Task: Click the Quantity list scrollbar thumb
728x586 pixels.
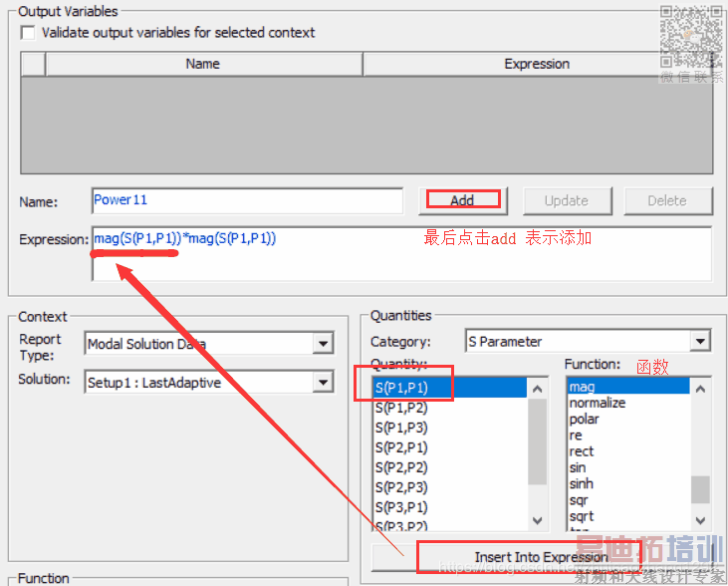Action: [538, 441]
